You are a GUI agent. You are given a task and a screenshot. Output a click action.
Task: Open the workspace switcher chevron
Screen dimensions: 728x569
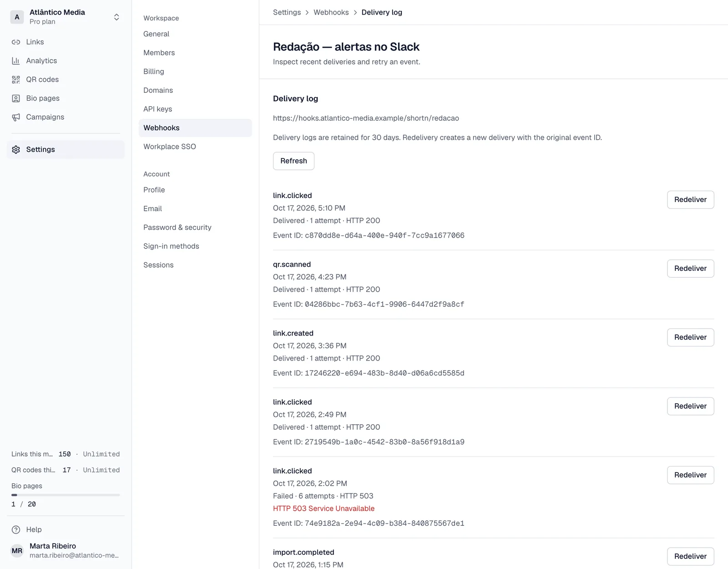point(116,17)
